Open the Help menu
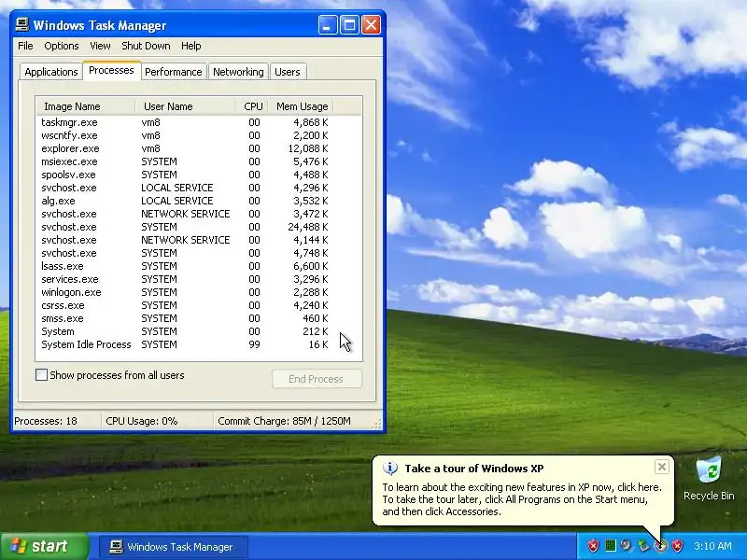The height and width of the screenshot is (560, 747). pyautogui.click(x=191, y=46)
